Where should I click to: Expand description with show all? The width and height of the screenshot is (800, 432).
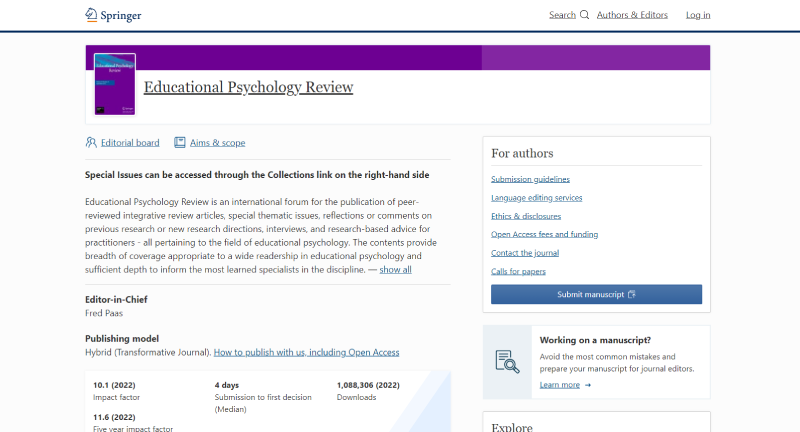tap(395, 269)
